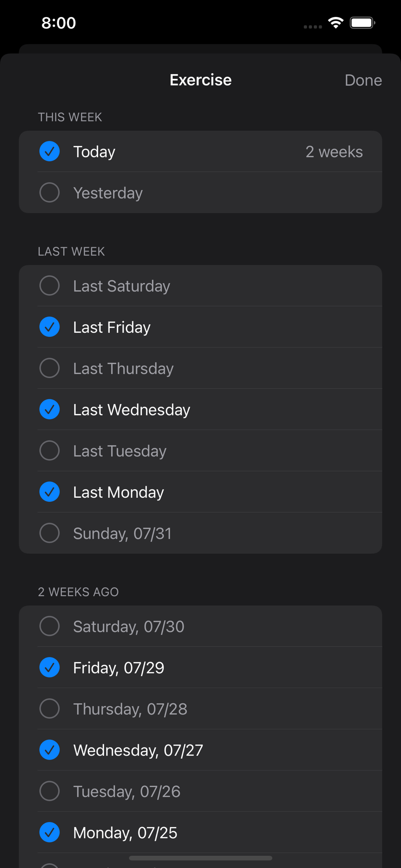Deselect the Last Monday checkmark
The height and width of the screenshot is (868, 401).
click(x=49, y=492)
